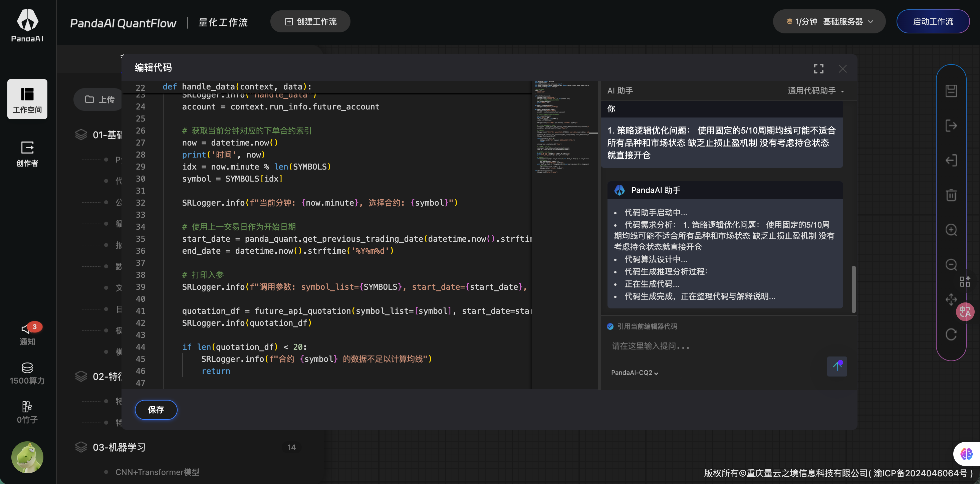Click "print('时间', now)" on line 28
The image size is (980, 484).
click(x=223, y=155)
